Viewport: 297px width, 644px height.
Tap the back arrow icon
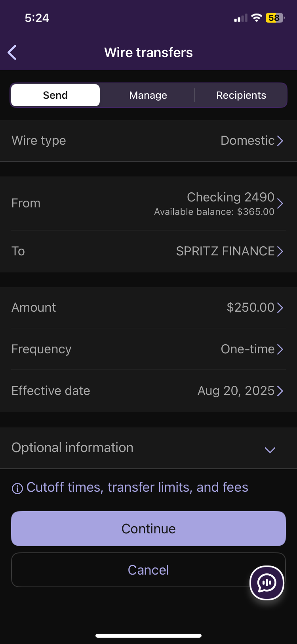coord(12,52)
